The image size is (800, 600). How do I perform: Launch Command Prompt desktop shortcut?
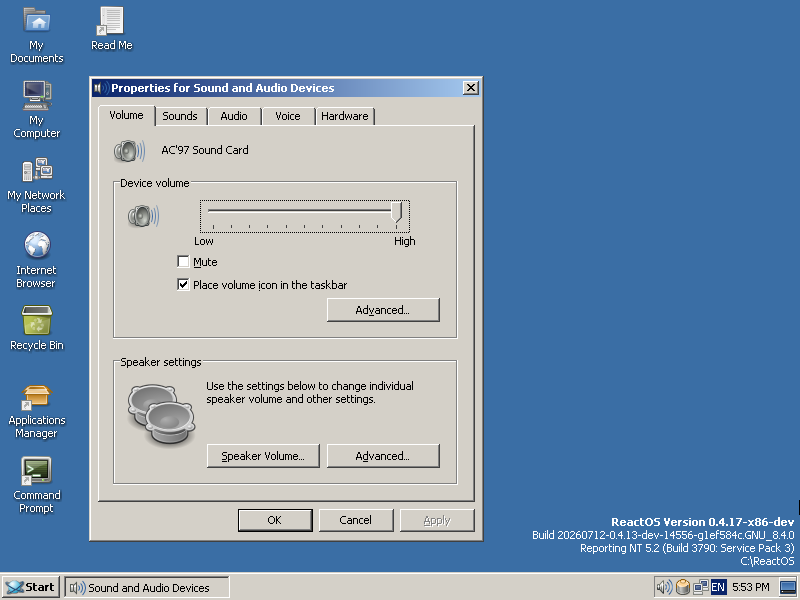coord(37,486)
